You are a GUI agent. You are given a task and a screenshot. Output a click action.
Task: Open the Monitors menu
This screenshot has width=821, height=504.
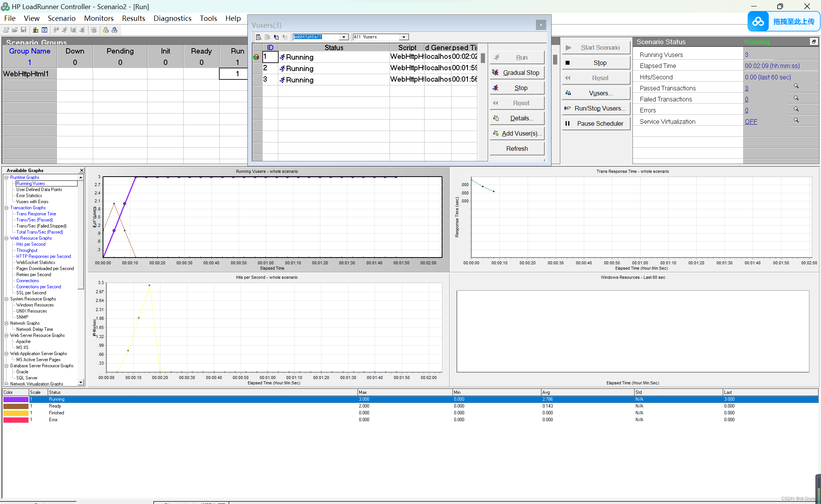pos(98,18)
